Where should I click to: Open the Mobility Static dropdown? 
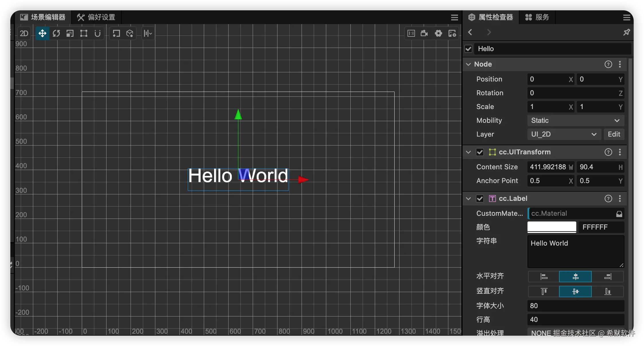pos(575,120)
